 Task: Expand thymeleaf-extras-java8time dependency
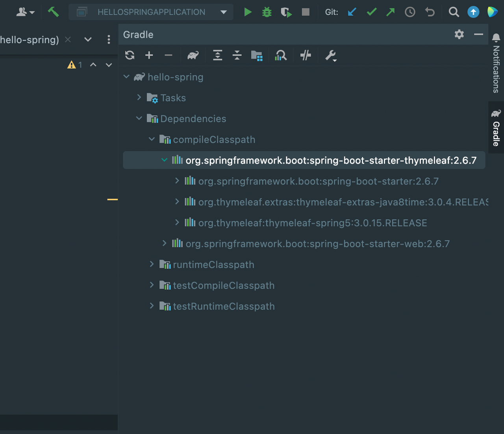point(177,201)
